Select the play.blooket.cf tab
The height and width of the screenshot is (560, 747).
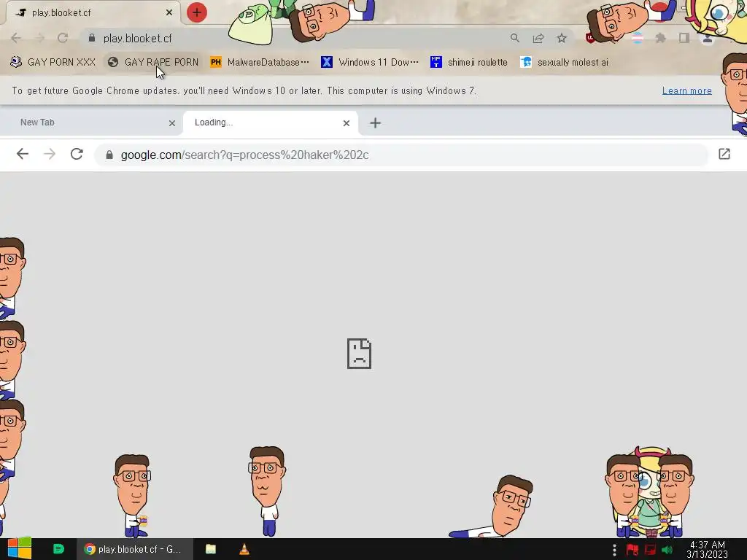coord(93,12)
